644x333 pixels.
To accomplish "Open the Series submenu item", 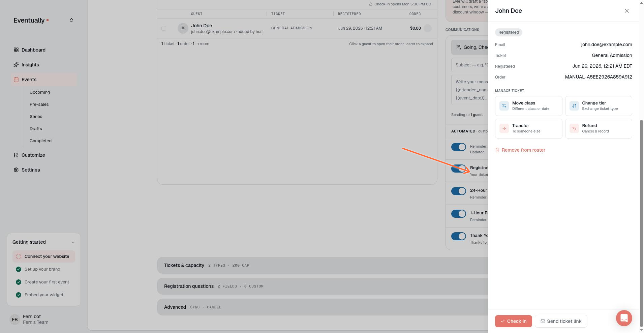I will pos(36,116).
